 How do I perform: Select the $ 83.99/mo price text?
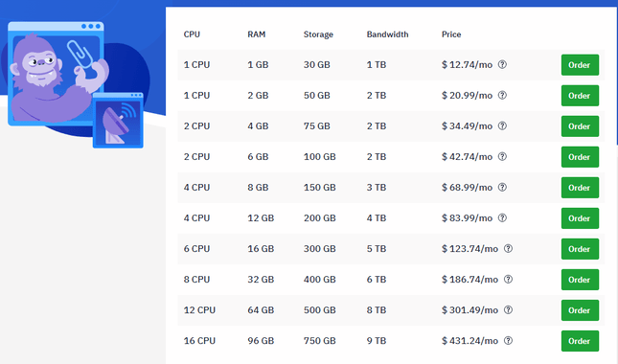[x=467, y=217]
